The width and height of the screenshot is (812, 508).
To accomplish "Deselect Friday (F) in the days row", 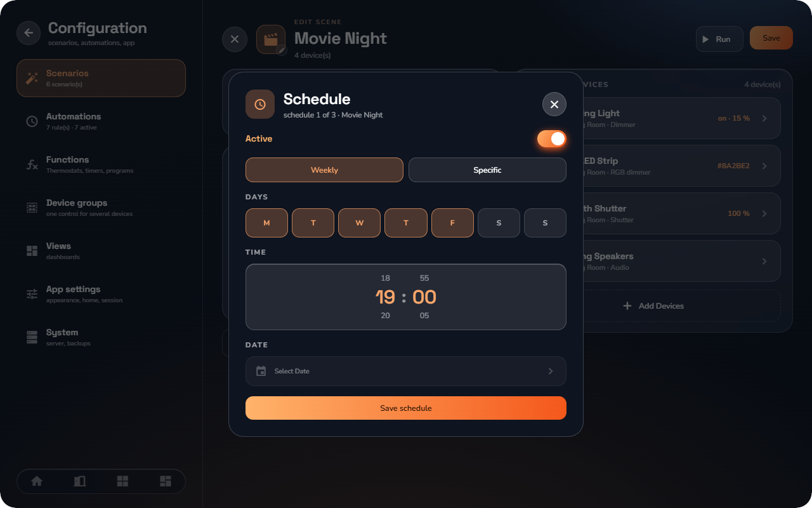I will tap(452, 223).
